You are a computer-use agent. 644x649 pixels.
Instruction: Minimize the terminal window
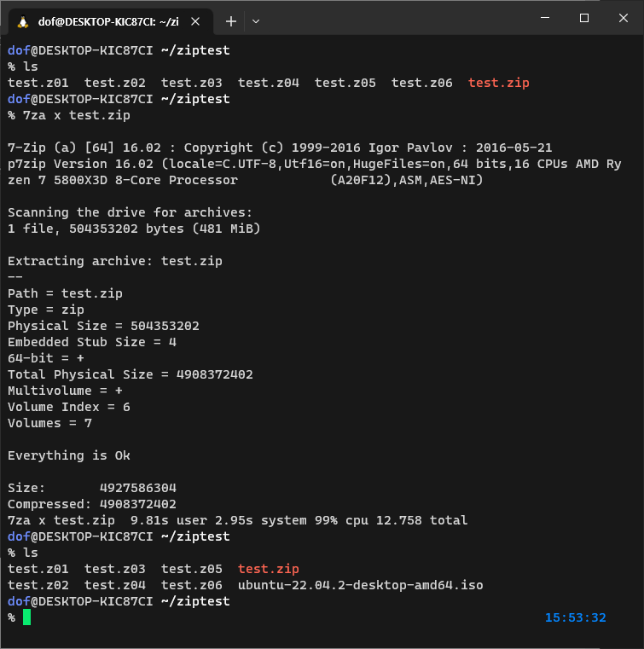click(545, 18)
